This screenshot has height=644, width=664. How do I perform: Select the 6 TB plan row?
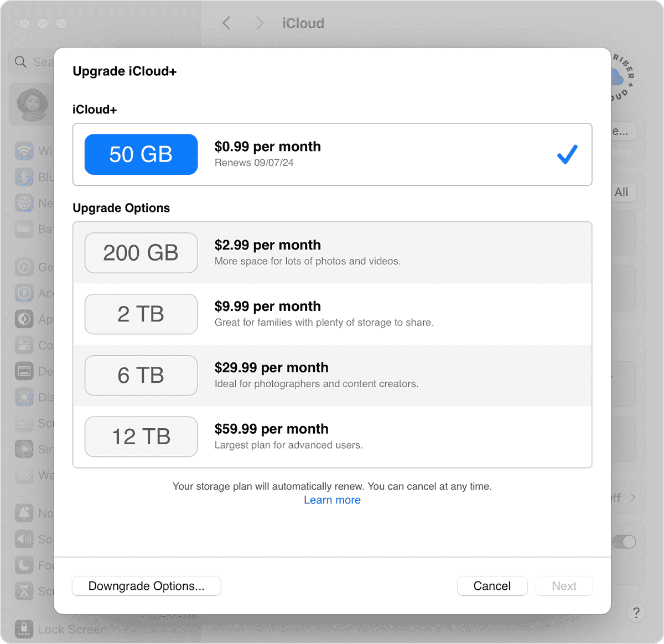(332, 376)
